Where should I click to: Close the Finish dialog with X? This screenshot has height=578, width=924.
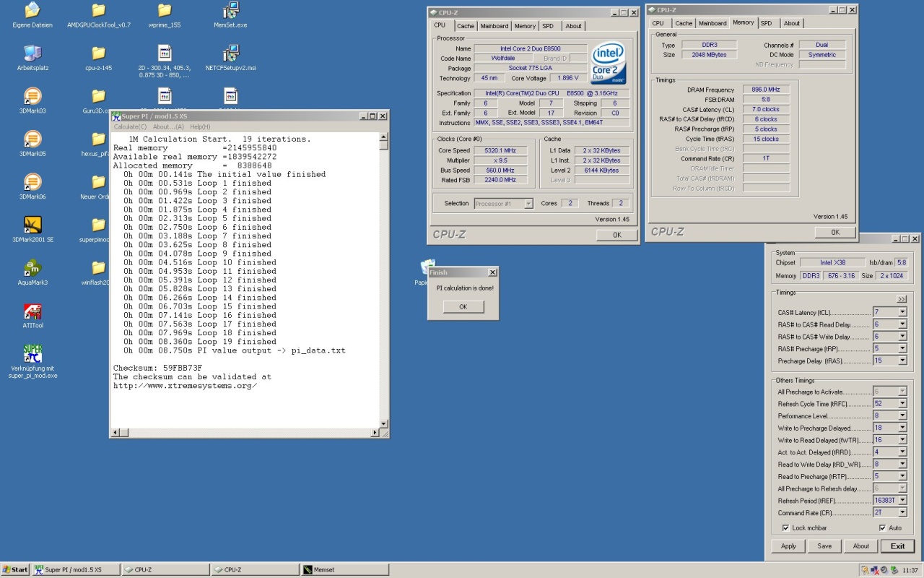(x=492, y=272)
